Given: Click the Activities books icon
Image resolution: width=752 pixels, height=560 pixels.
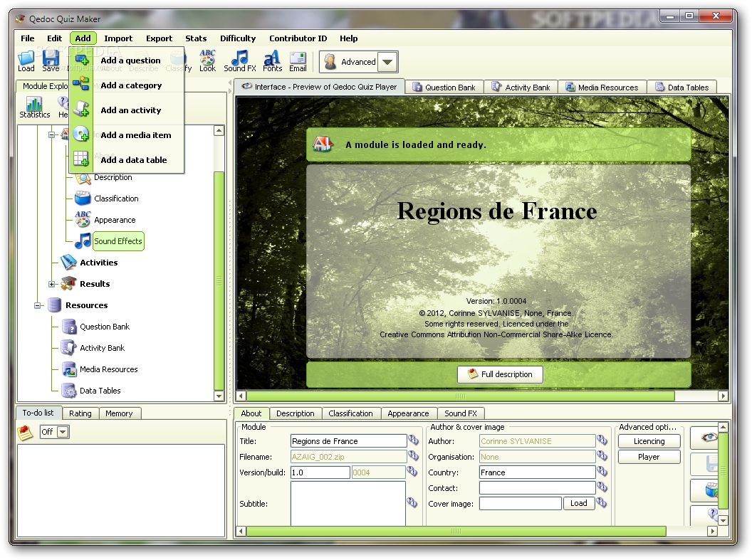Looking at the screenshot, I should pyautogui.click(x=68, y=262).
